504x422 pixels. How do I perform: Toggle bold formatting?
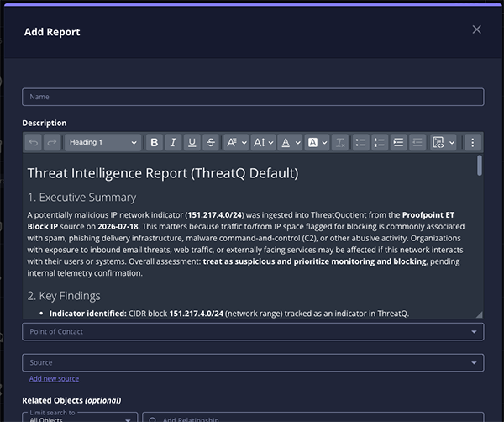[155, 142]
